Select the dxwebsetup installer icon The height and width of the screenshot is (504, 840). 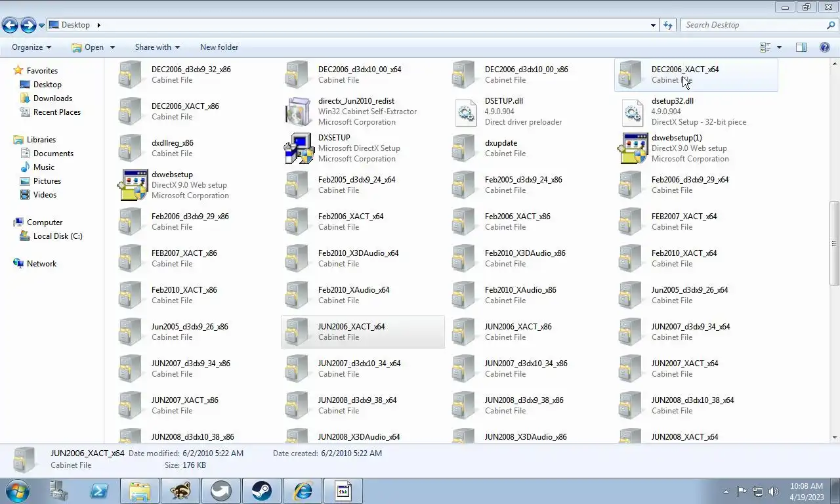click(x=132, y=185)
